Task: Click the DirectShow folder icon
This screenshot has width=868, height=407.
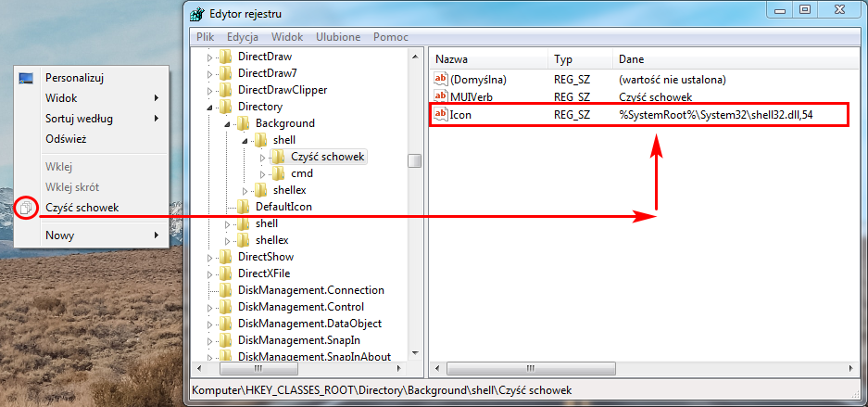Action: 225,257
